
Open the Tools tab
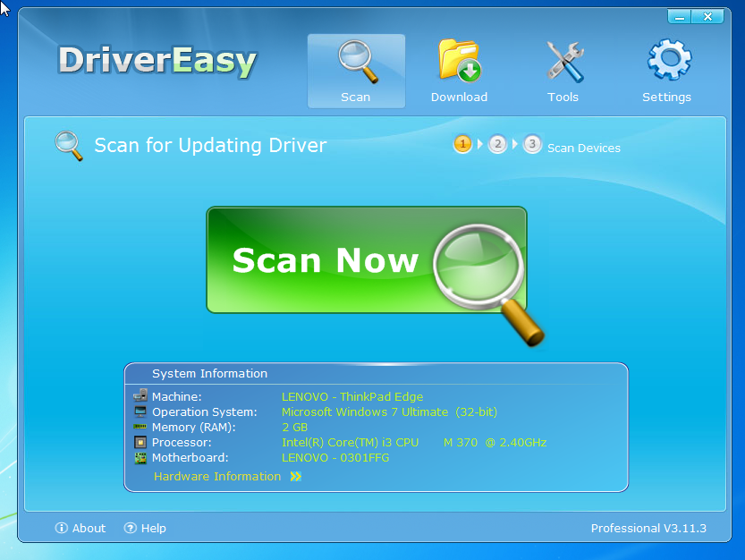pos(563,72)
